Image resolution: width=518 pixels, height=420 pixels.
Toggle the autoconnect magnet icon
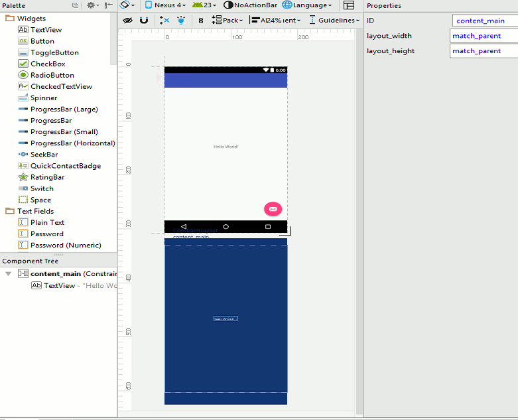[144, 21]
